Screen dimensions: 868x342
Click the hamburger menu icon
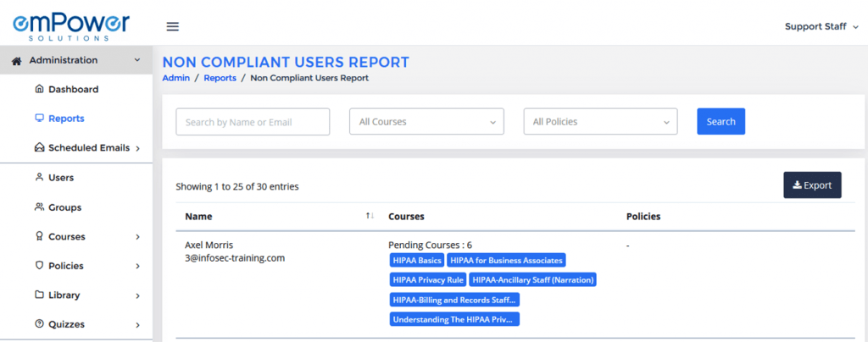172,26
